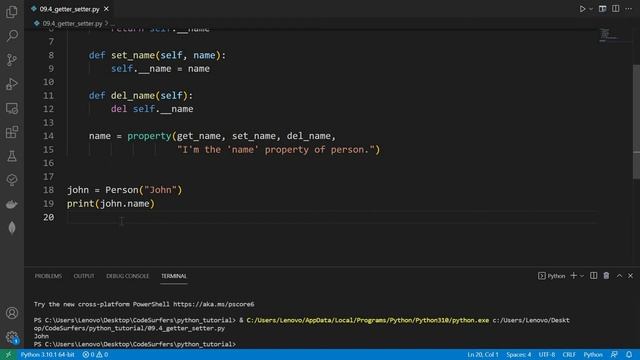640x360 pixels.
Task: Open the feedback icon in status bar
Action: coord(614,354)
